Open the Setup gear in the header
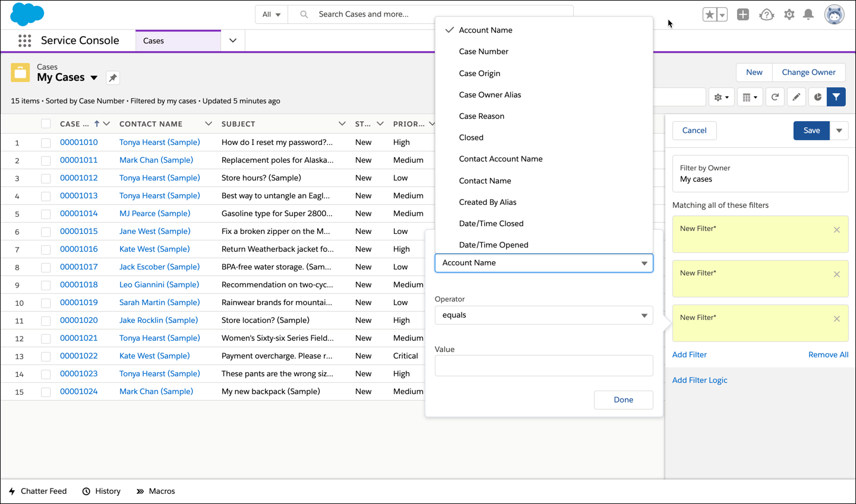 (x=789, y=15)
